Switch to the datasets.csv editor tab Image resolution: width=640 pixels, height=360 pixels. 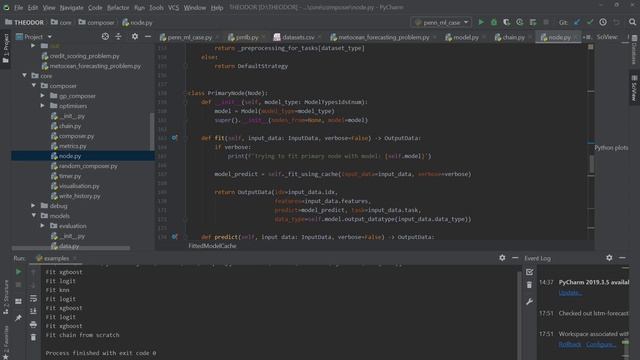pos(298,37)
